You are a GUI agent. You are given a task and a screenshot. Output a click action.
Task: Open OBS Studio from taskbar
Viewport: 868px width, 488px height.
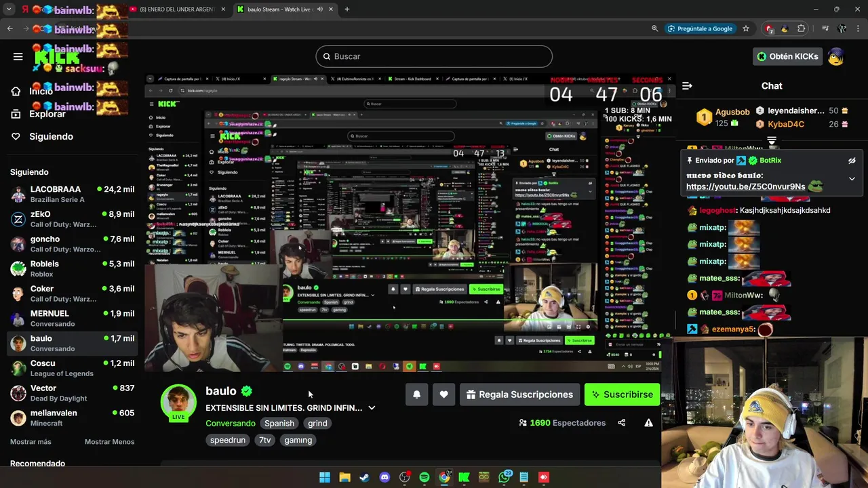coord(405,477)
